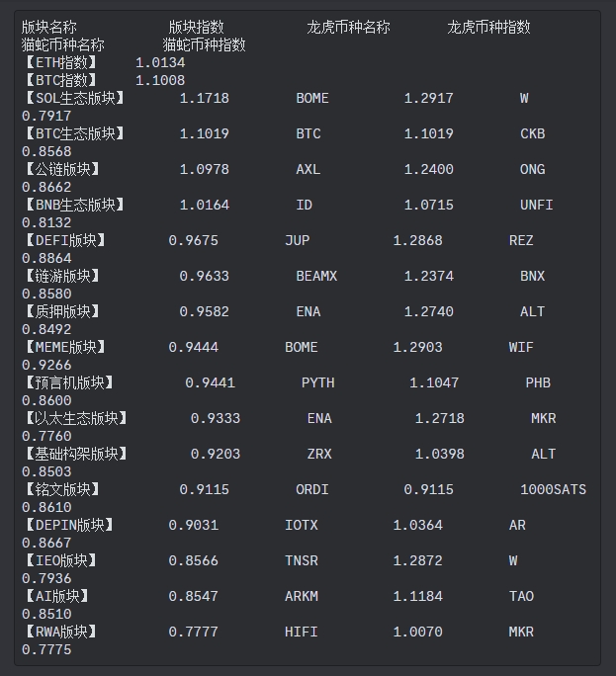This screenshot has height=676, width=616.
Task: Click the ZRX coin name
Action: click(319, 454)
